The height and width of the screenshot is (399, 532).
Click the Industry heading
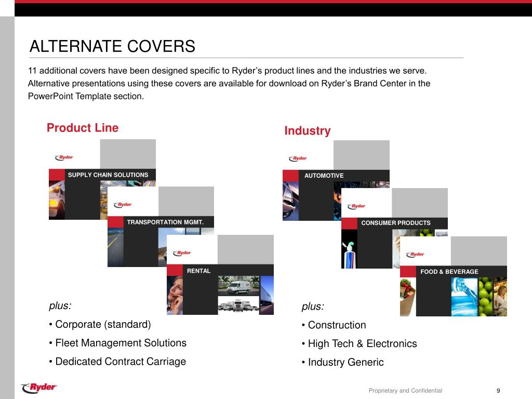[x=308, y=130]
